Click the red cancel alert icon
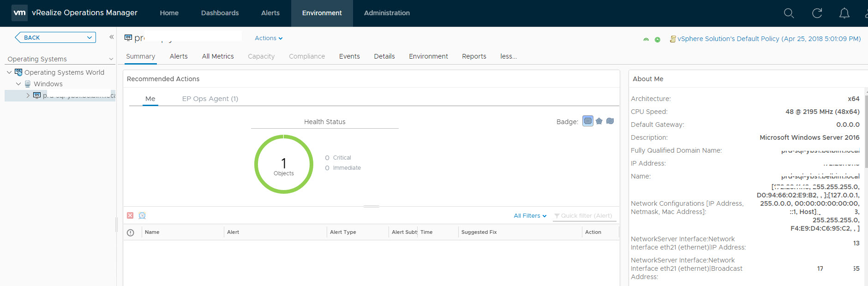868x286 pixels. (130, 215)
